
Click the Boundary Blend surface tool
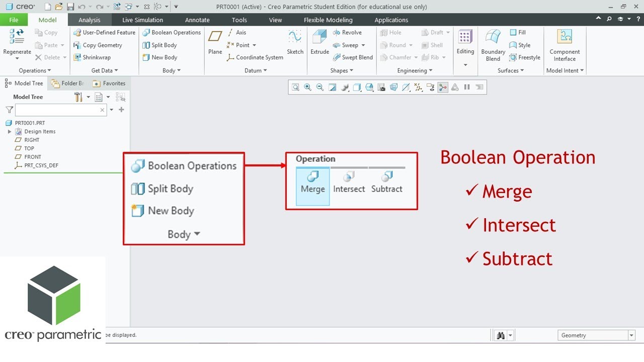click(493, 45)
